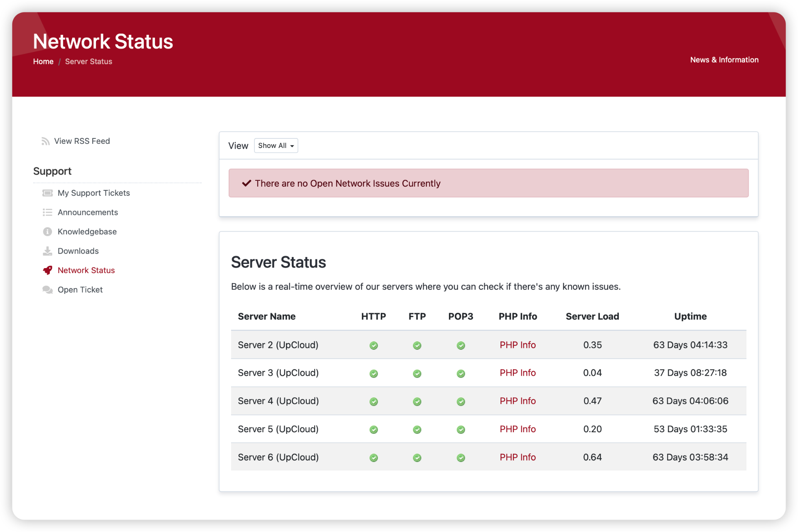Select the Announcements list icon

(47, 212)
